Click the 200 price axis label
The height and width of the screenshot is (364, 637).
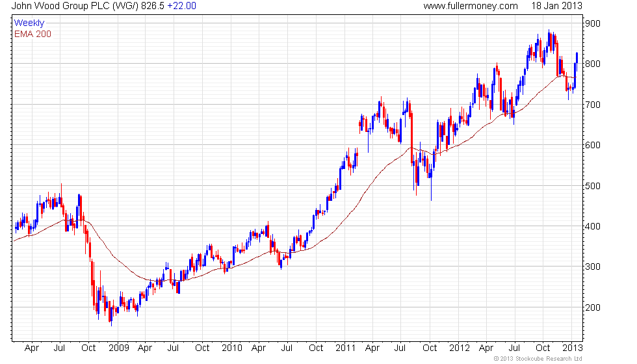593,307
